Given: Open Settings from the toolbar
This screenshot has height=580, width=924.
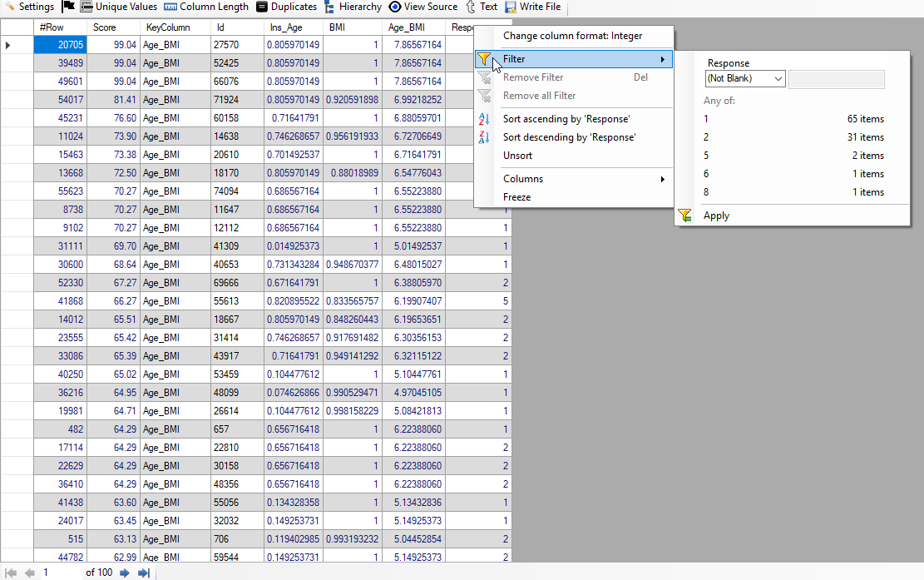Looking at the screenshot, I should pos(30,7).
